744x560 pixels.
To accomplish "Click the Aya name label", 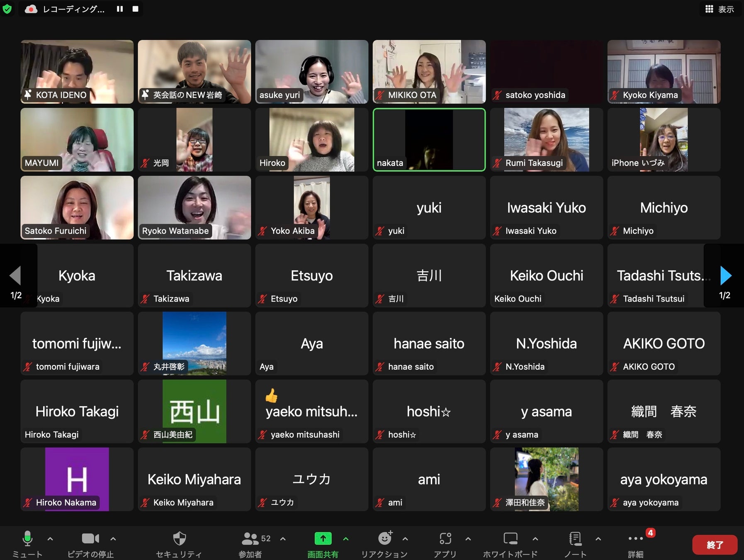I will pyautogui.click(x=266, y=367).
